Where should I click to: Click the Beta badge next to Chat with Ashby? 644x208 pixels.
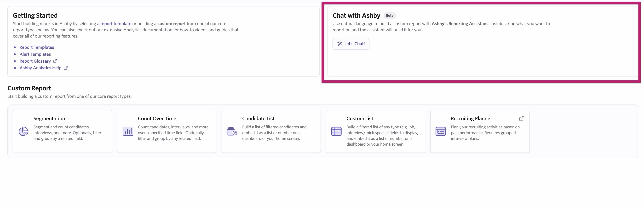click(x=390, y=16)
